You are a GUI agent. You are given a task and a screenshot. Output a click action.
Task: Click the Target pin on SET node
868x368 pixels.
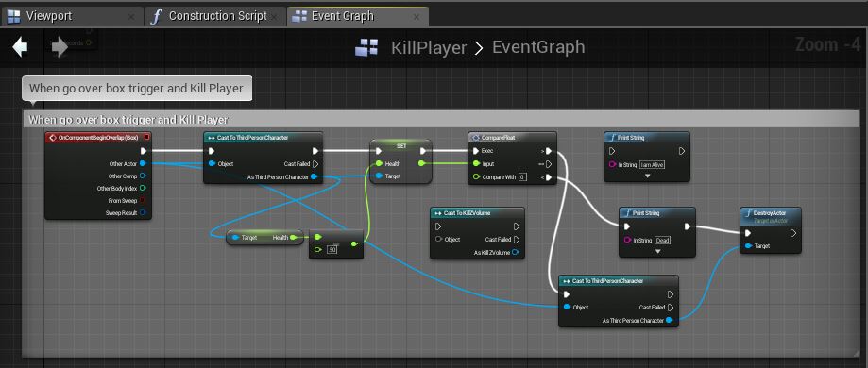click(x=379, y=176)
